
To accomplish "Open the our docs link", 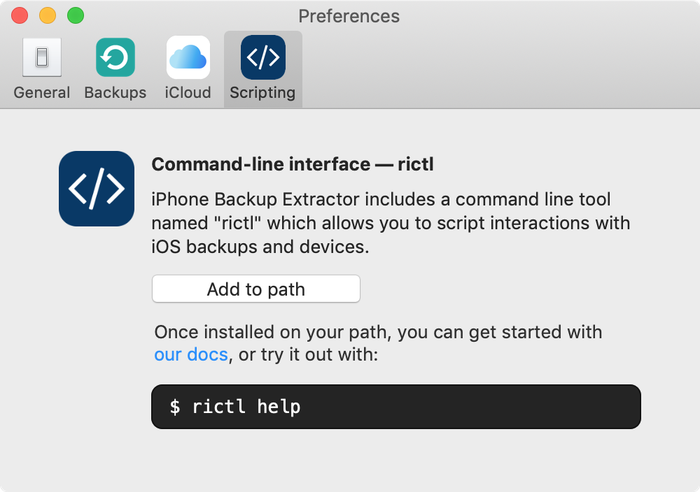I will [x=191, y=354].
